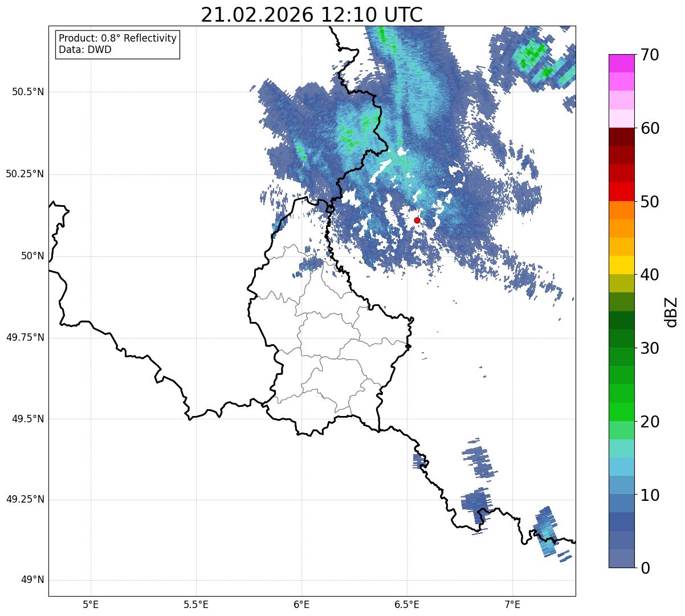Screen dimensions: 685x616
Task: Click the 50.25°N latitude label
Action: [x=25, y=174]
